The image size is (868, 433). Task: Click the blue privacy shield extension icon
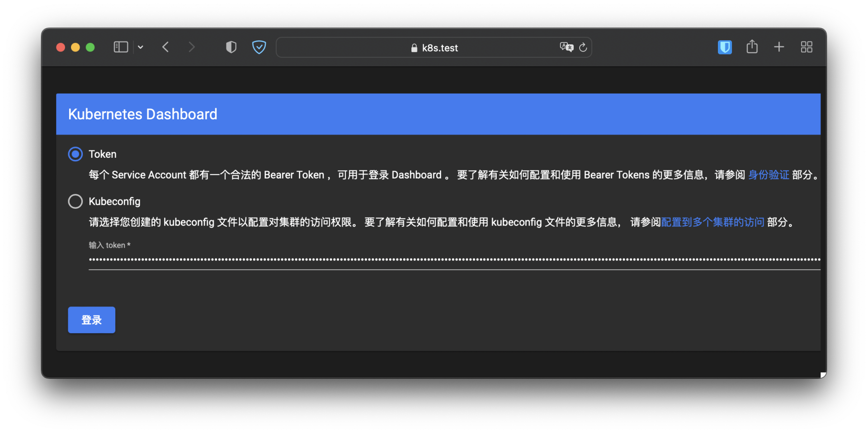click(259, 47)
